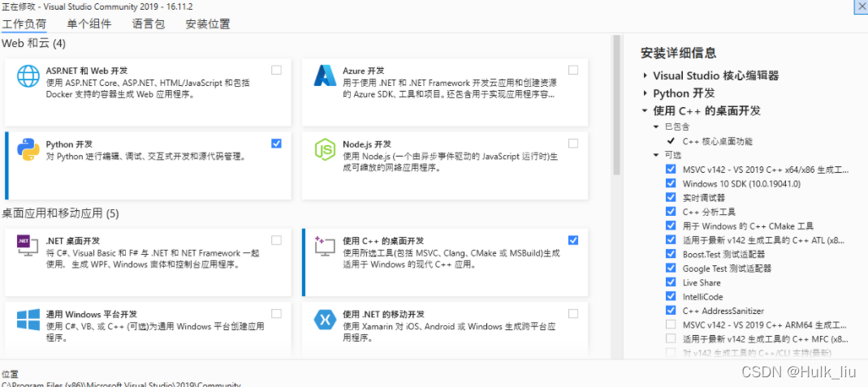
Task: Click the 安装详细信息 heading
Action: click(678, 53)
